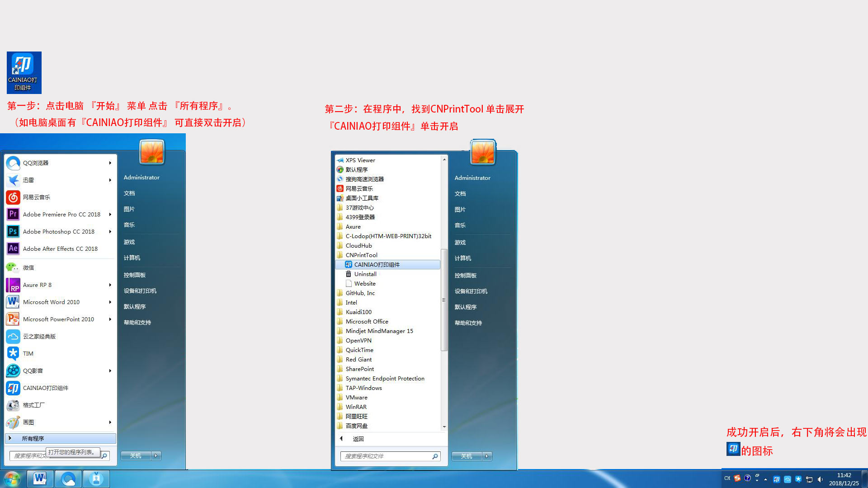Open Word from the taskbar
The image size is (868, 488).
click(40, 479)
